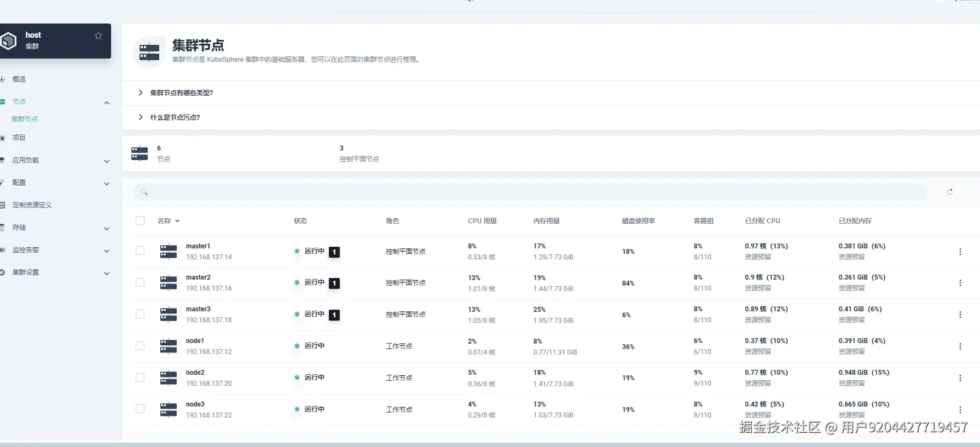
Task: Check the node1 row checkbox
Action: coord(140,346)
